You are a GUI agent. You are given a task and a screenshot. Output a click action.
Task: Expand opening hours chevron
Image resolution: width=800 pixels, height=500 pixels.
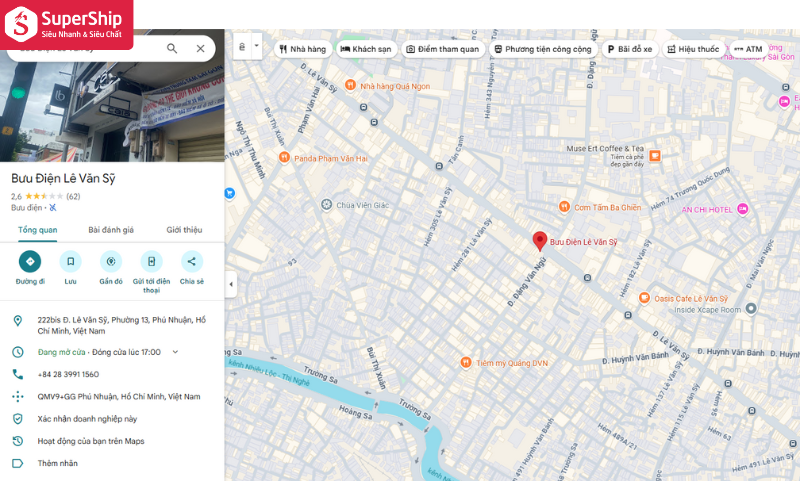[x=175, y=352]
